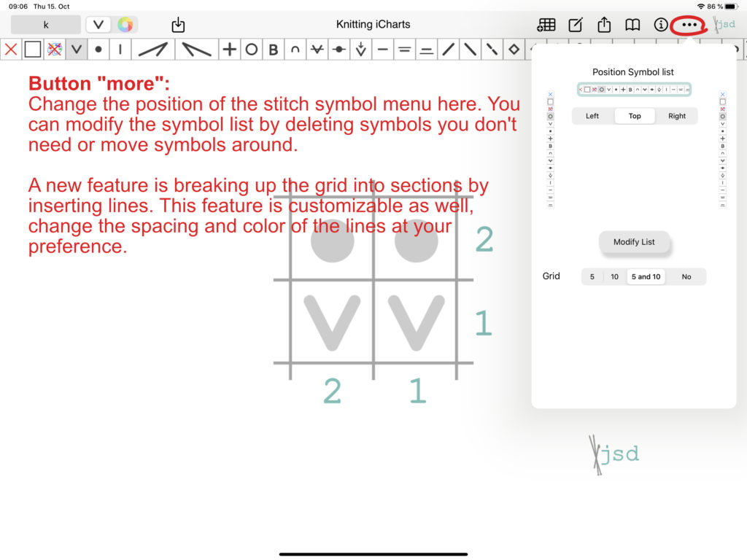Set symbol list position to Top
The width and height of the screenshot is (747, 560).
tap(635, 116)
